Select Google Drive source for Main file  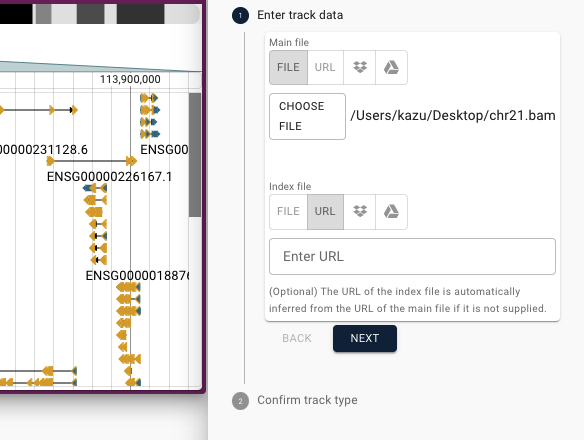391,67
